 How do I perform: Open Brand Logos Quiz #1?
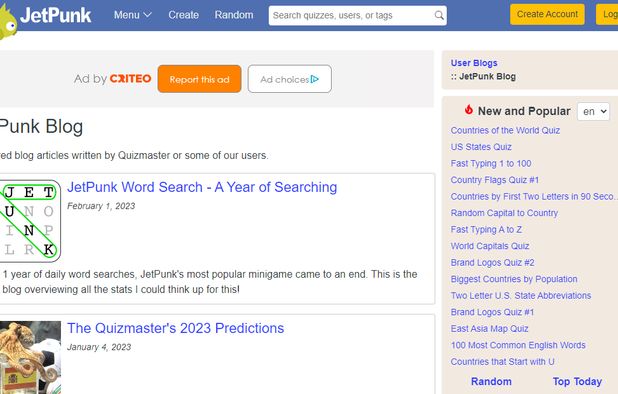tap(492, 312)
